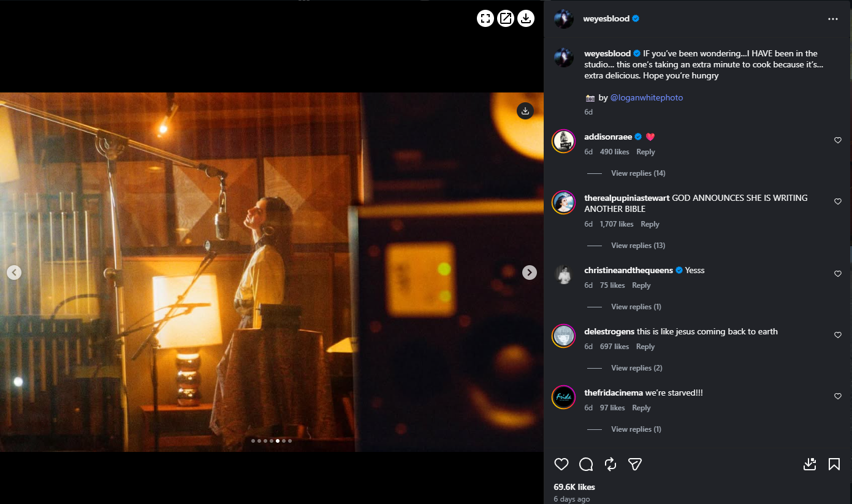Screen dimensions: 852x504
Task: Click the studio photo of the singer
Action: click(272, 273)
